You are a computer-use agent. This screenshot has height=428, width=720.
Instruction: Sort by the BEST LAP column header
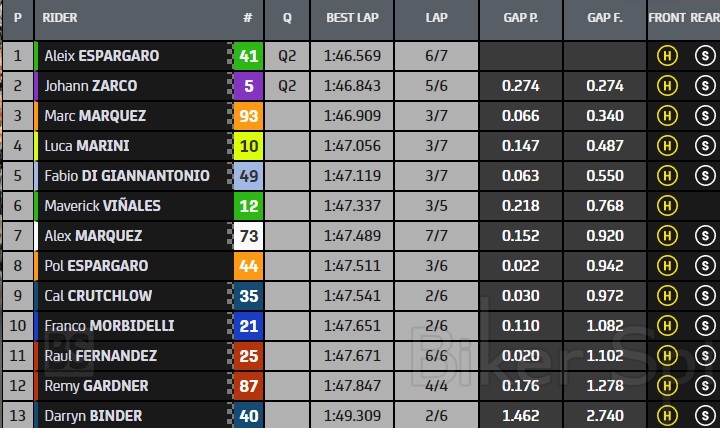point(353,18)
